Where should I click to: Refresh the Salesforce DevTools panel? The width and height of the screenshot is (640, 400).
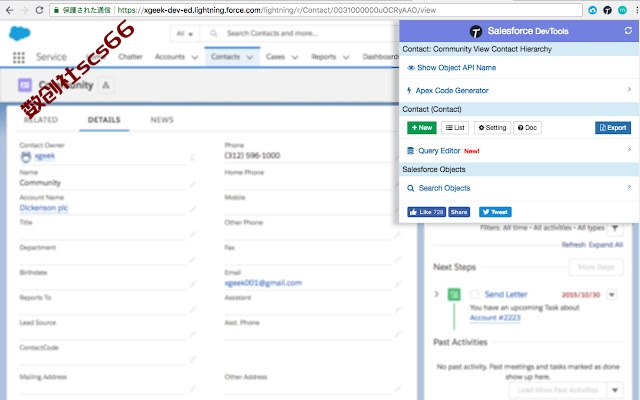tap(628, 31)
